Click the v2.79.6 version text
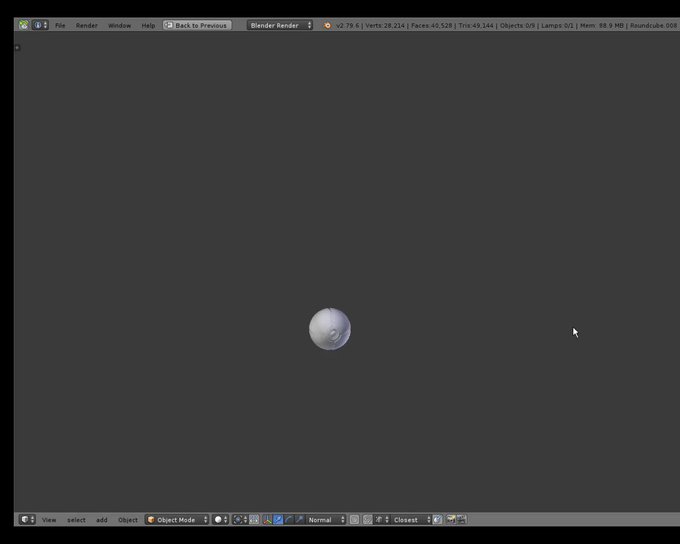680x544 pixels. coord(347,26)
